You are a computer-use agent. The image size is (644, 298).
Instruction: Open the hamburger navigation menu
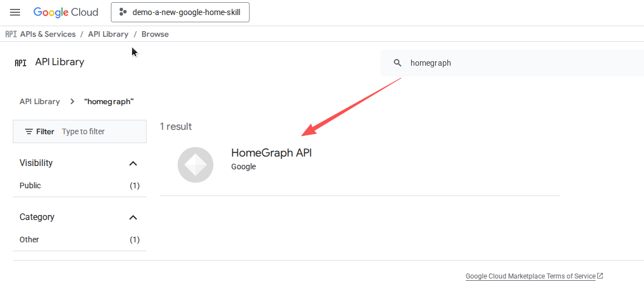point(15,12)
